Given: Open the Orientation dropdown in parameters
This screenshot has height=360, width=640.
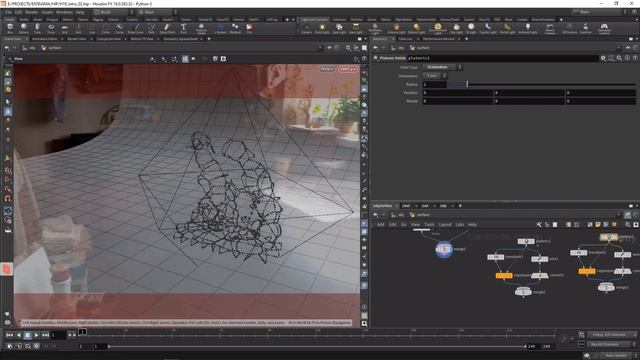Looking at the screenshot, I should (x=435, y=76).
